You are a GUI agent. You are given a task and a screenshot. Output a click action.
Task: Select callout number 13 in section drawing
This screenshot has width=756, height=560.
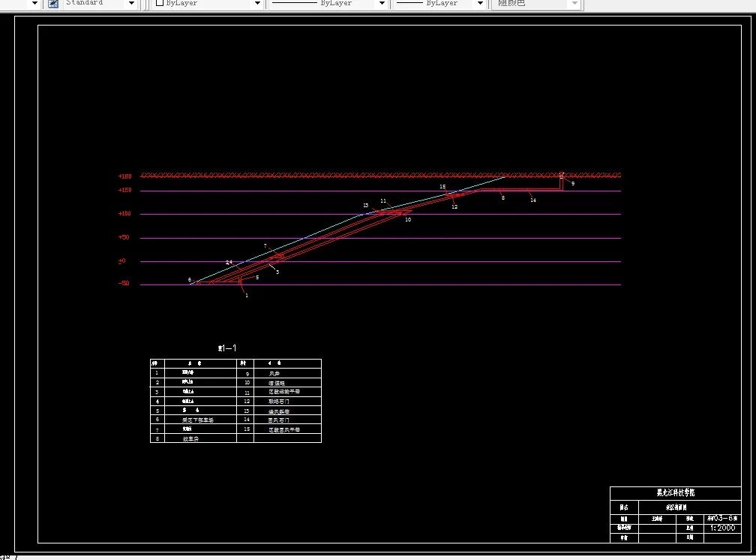pyautogui.click(x=365, y=206)
